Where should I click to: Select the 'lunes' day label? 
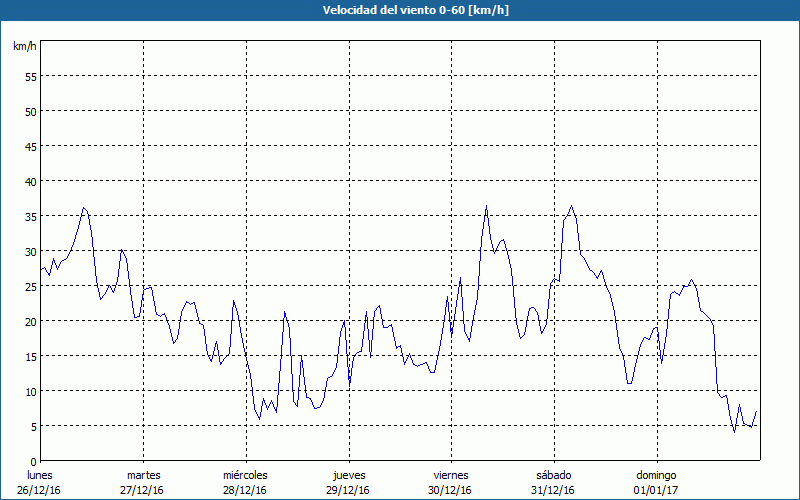40,475
